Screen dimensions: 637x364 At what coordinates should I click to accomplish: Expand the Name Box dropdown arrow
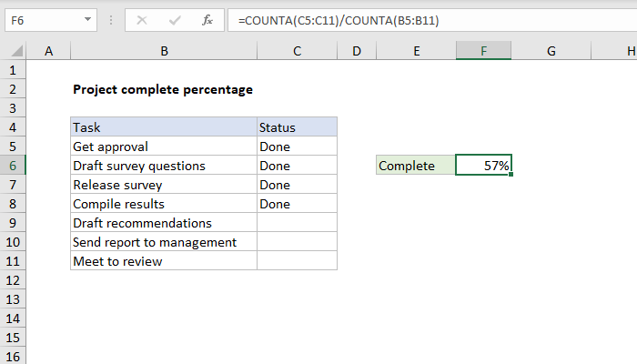(86, 19)
